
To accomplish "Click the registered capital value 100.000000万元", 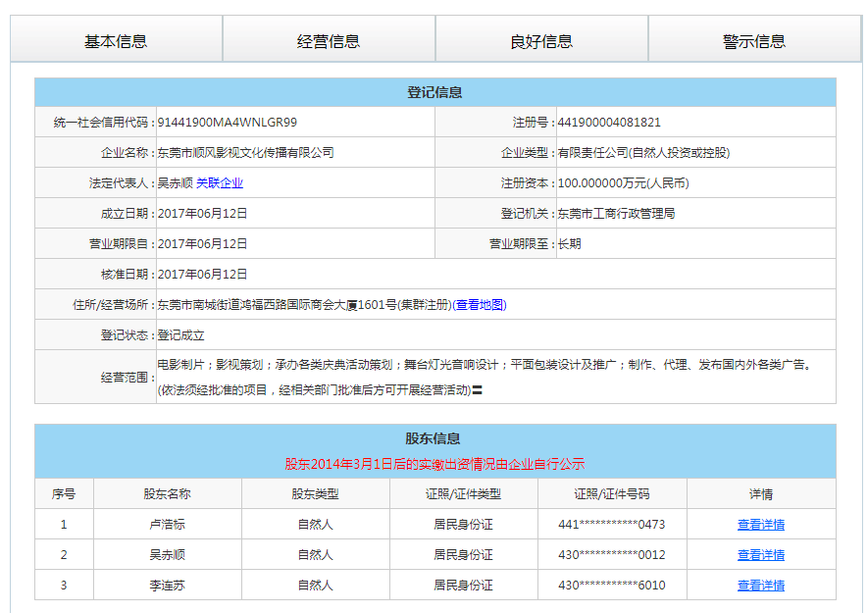I will (623, 183).
